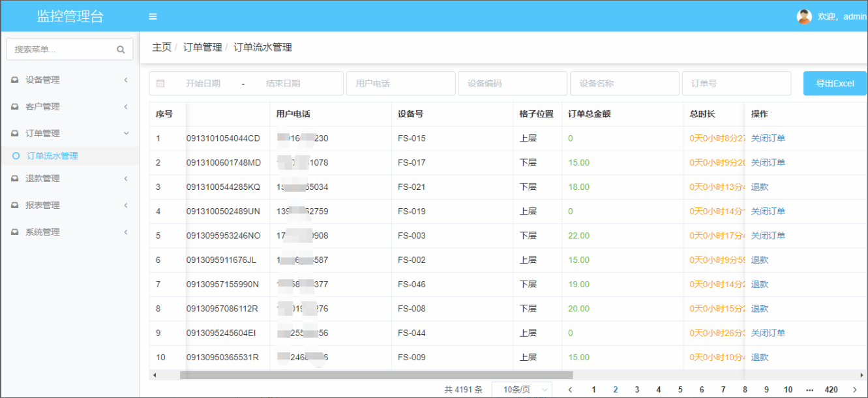Click the 系统管理 drive icon
868x398 pixels.
pyautogui.click(x=15, y=232)
